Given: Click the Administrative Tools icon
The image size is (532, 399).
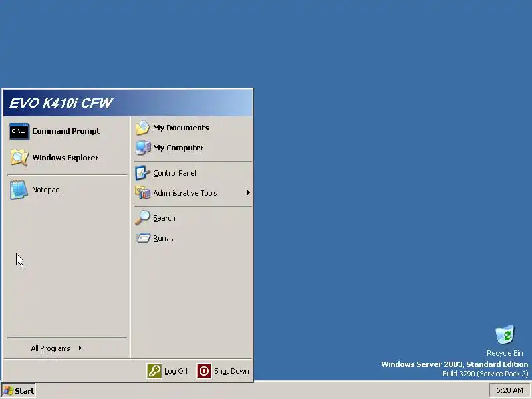Looking at the screenshot, I should pyautogui.click(x=142, y=193).
